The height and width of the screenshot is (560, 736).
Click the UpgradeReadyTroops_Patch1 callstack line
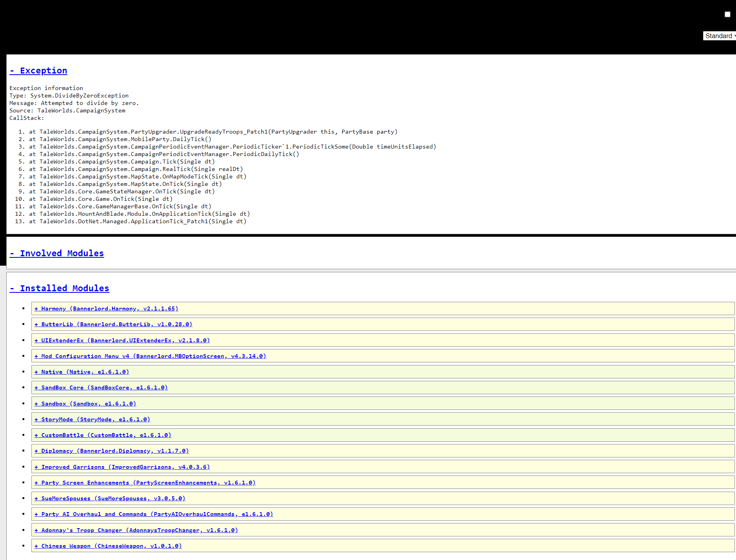213,132
